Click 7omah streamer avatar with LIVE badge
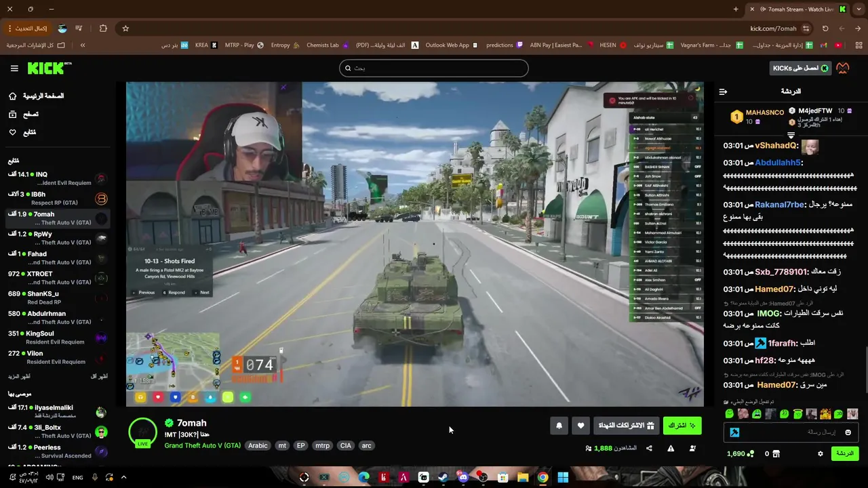Image resolution: width=868 pixels, height=488 pixels. [142, 432]
